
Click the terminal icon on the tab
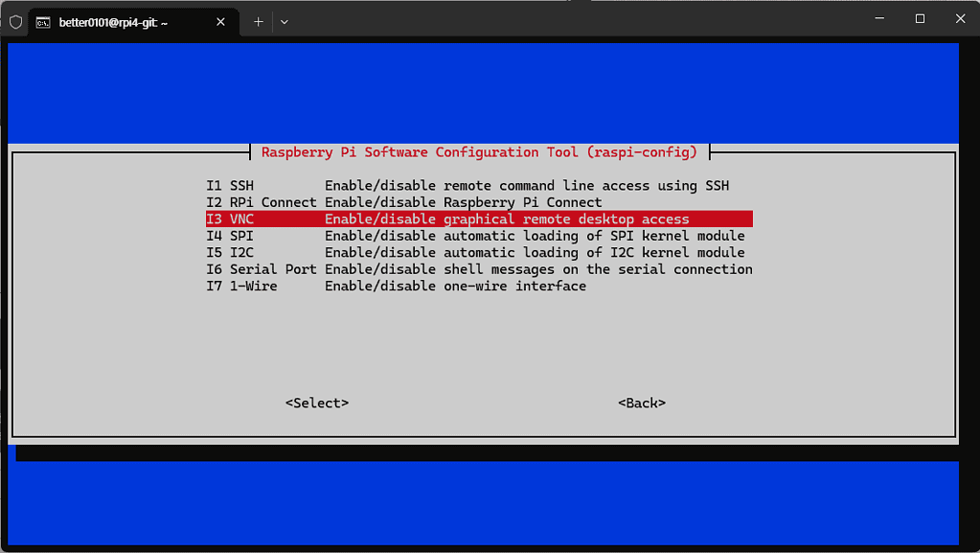pyautogui.click(x=43, y=21)
